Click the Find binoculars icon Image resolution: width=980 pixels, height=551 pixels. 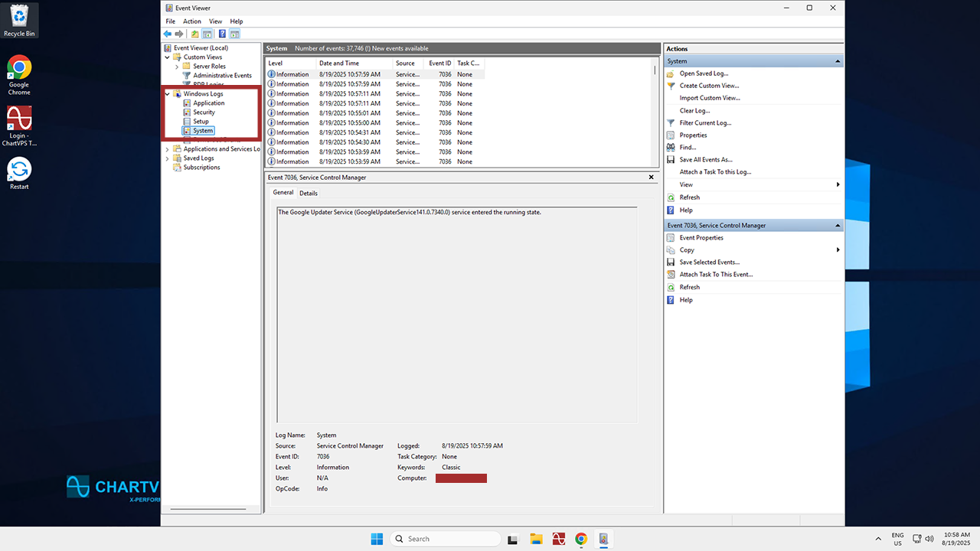pyautogui.click(x=671, y=147)
